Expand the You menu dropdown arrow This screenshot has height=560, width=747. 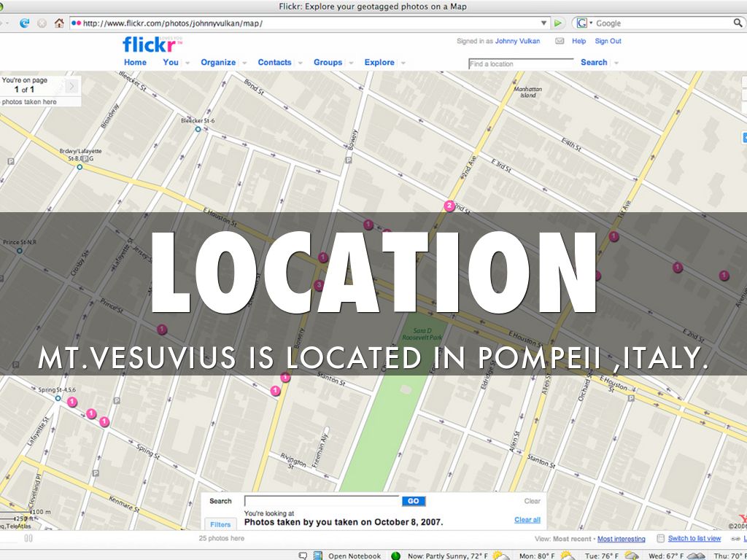click(187, 63)
